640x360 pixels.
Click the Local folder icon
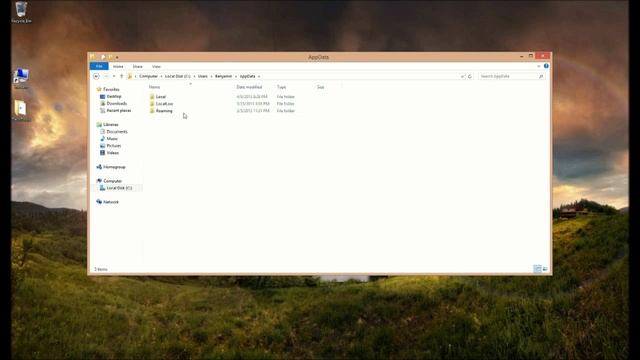click(x=152, y=97)
